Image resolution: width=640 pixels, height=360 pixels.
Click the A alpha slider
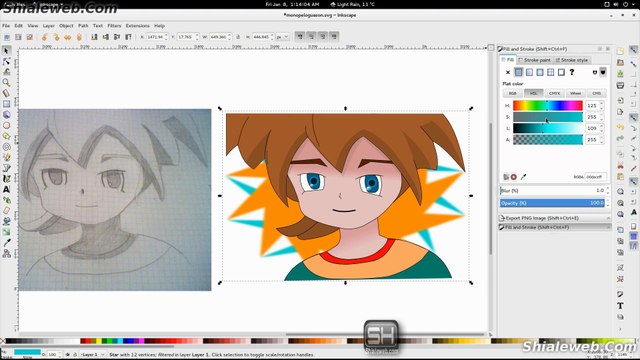tap(548, 140)
